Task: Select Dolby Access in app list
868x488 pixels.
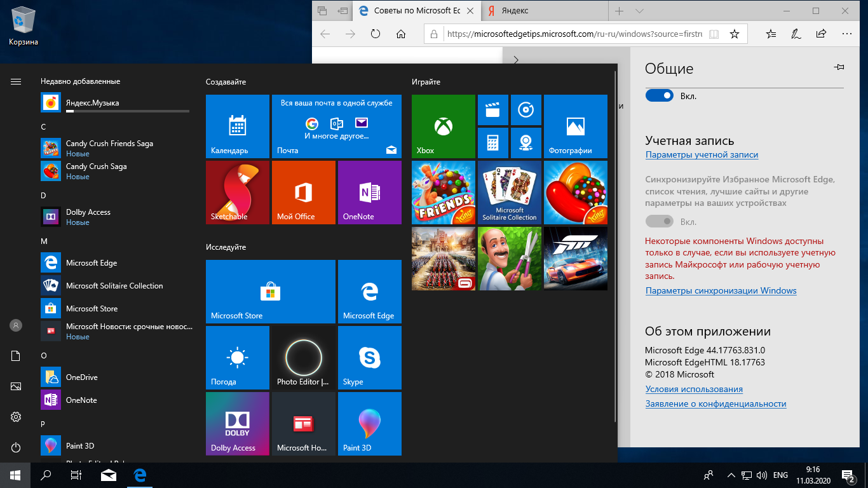Action: point(116,217)
